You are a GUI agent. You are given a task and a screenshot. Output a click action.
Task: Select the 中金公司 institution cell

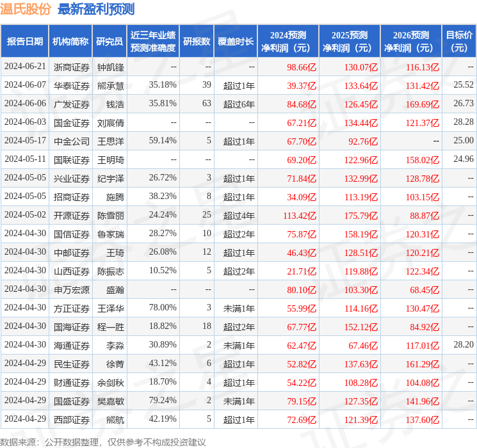(x=72, y=141)
